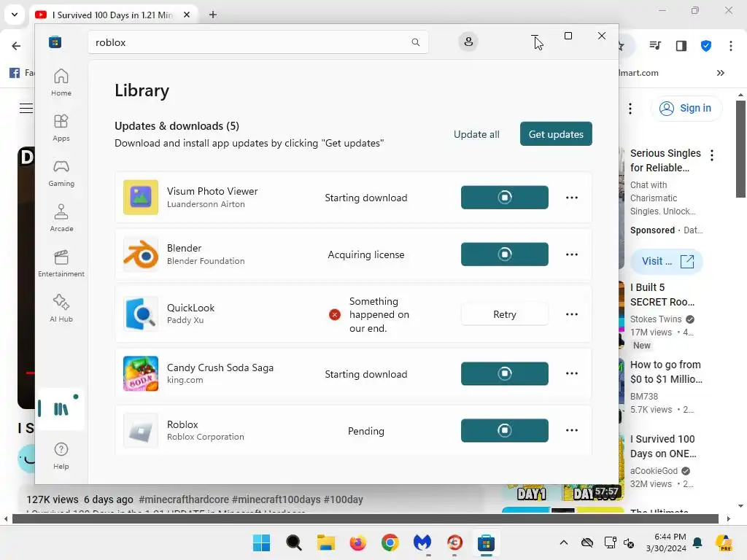This screenshot has height=560, width=747.
Task: Select "Candy Crush Soda Saga" title text
Action: (x=220, y=367)
